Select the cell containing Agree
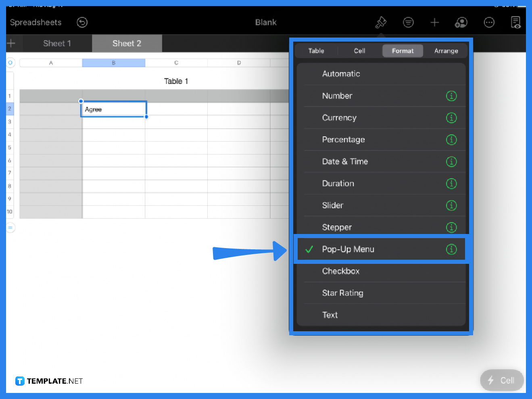 coord(113,109)
